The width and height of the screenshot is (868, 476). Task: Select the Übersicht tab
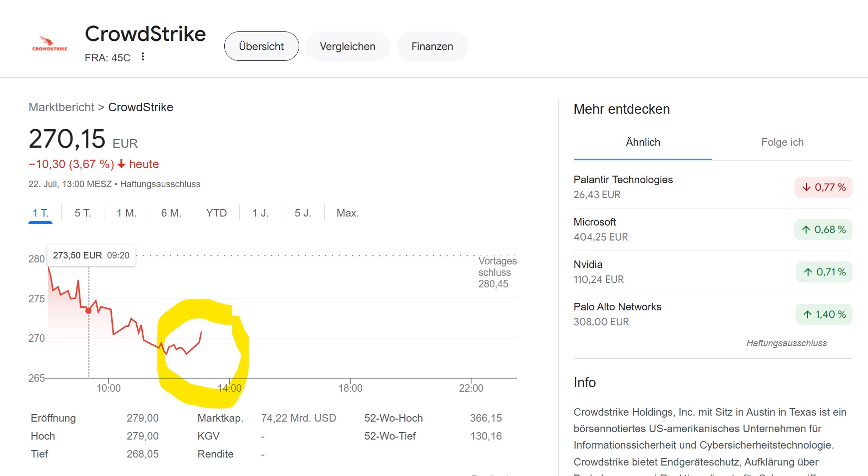coord(261,46)
